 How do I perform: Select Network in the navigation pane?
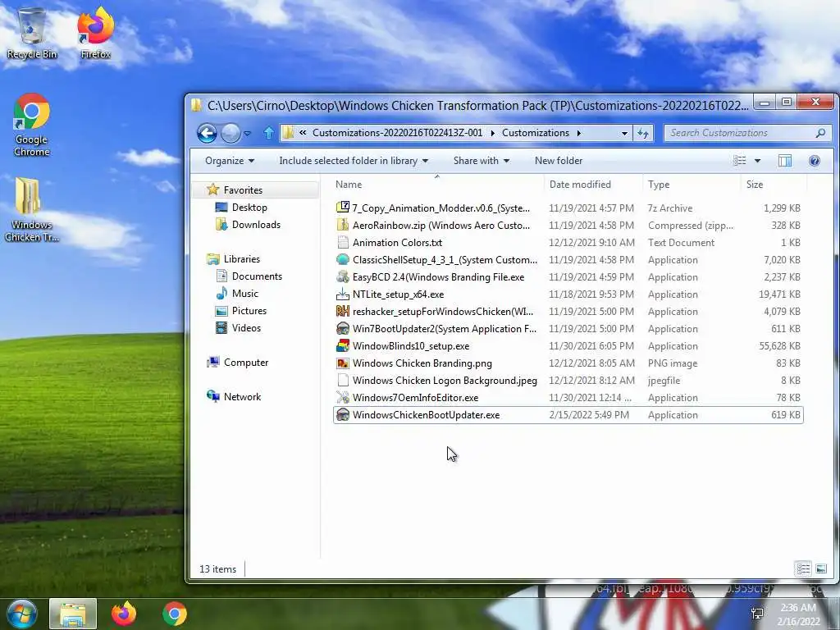[x=242, y=397]
